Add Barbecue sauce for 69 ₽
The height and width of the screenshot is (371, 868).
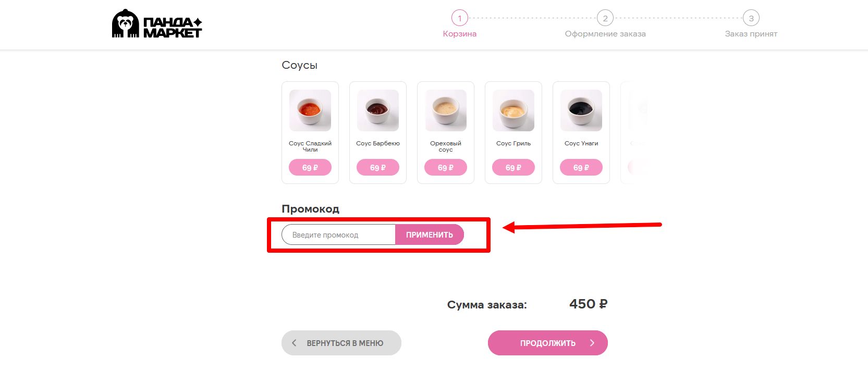point(378,168)
